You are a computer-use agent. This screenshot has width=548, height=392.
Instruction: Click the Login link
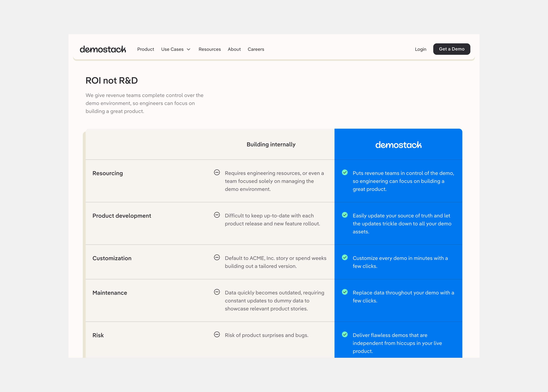point(421,49)
